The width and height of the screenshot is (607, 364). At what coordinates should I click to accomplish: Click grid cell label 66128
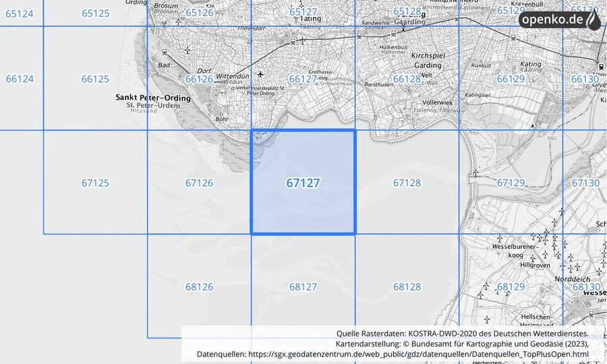point(407,80)
